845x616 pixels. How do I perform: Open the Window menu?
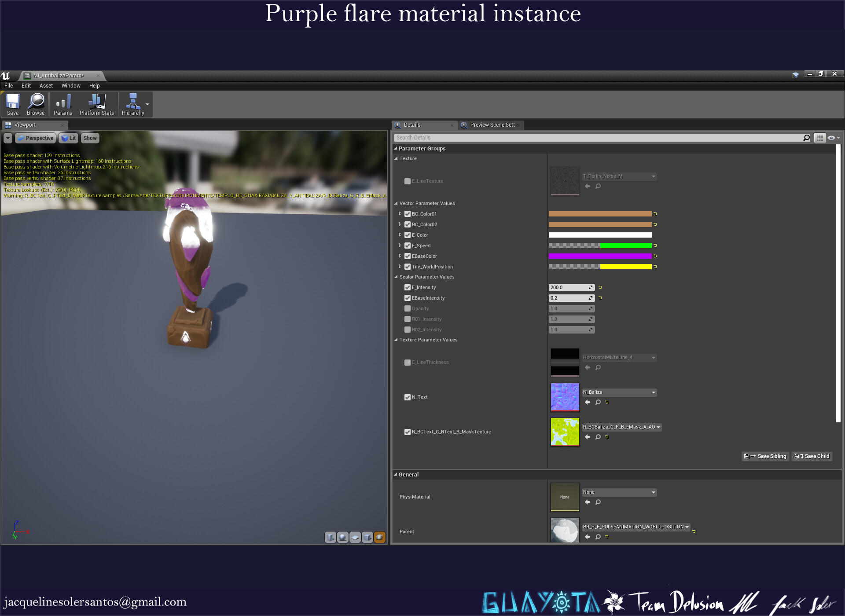click(71, 86)
